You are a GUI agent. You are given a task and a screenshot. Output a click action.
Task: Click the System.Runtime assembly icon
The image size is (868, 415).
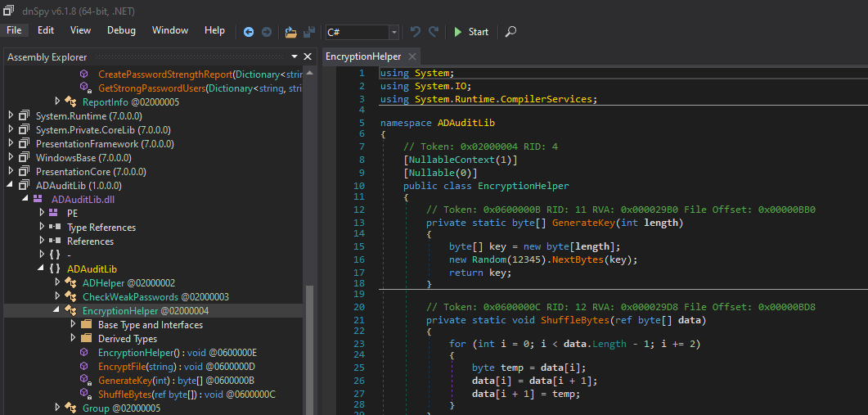pyautogui.click(x=23, y=115)
